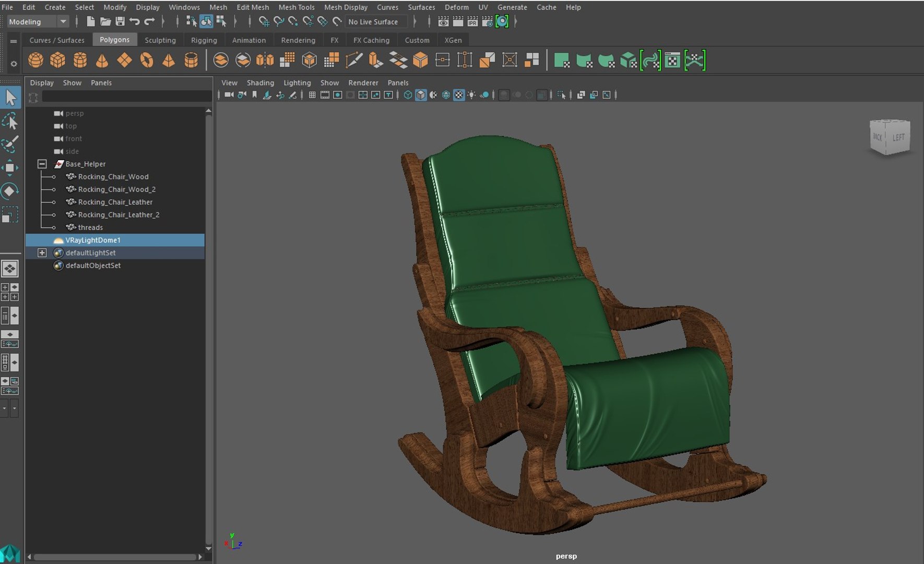Select Rocking_Chair_Wood in the Outliner

coord(113,177)
